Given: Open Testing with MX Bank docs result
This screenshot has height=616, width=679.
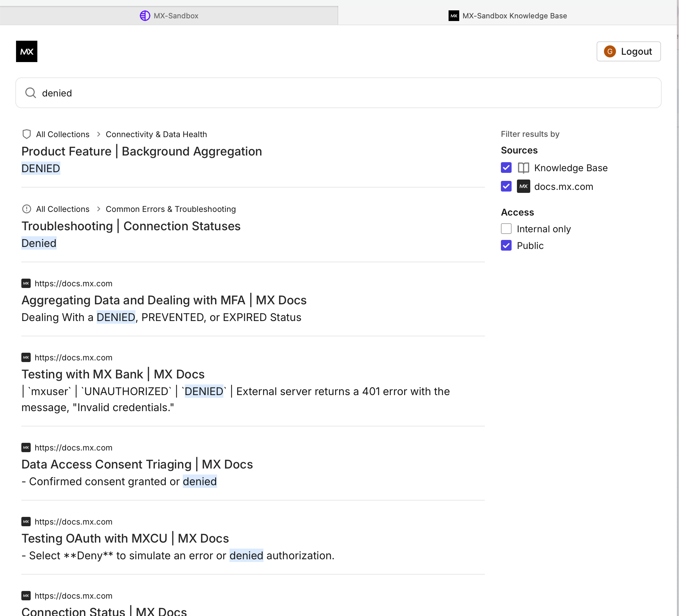Looking at the screenshot, I should click(x=113, y=374).
